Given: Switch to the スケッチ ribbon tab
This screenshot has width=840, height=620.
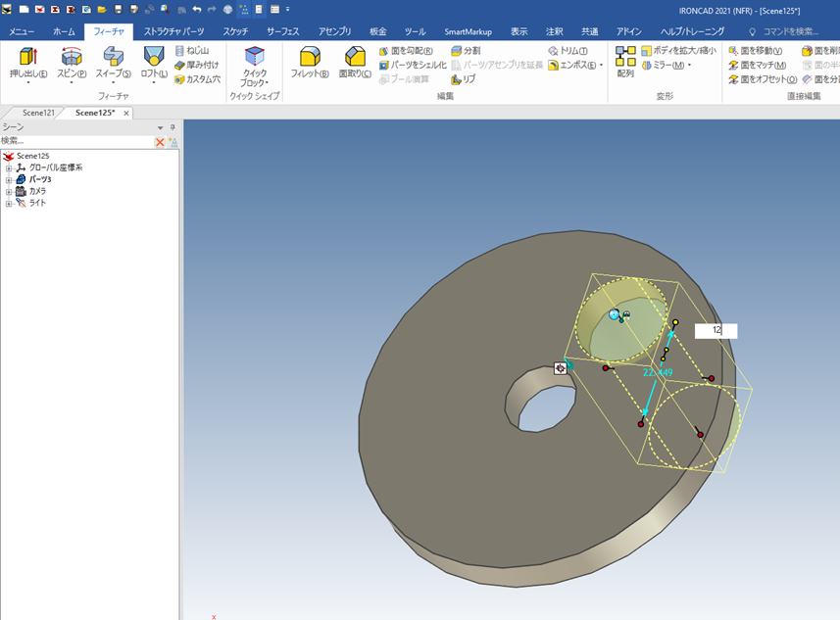Looking at the screenshot, I should [x=235, y=31].
